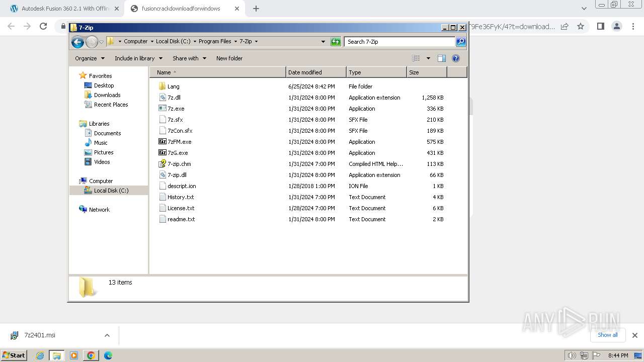This screenshot has width=644, height=362.
Task: Open the Share with dropdown
Action: click(x=189, y=58)
